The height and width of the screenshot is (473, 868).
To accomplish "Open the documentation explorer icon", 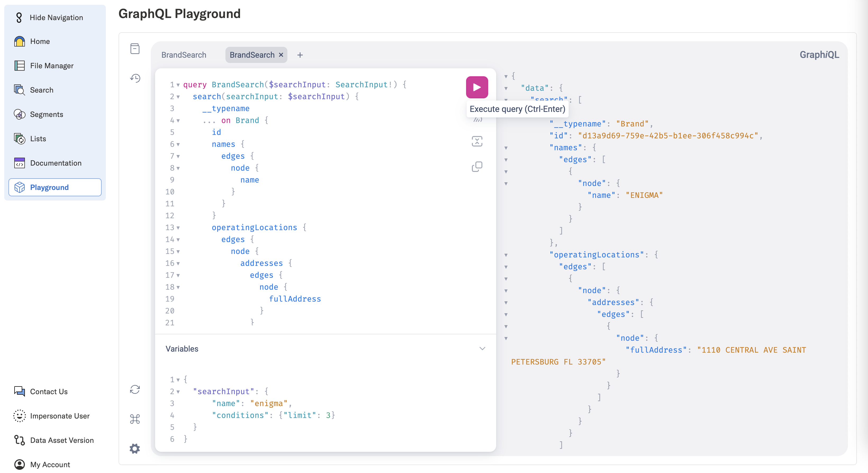I will [135, 49].
